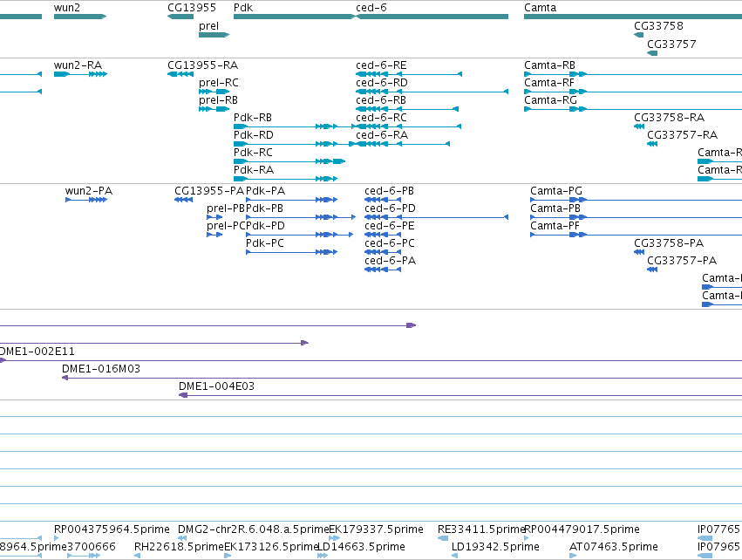Click the Pdk-RC transcript label

(253, 153)
